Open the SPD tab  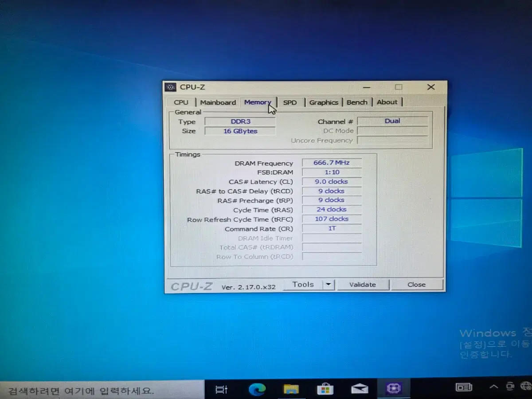click(x=290, y=102)
